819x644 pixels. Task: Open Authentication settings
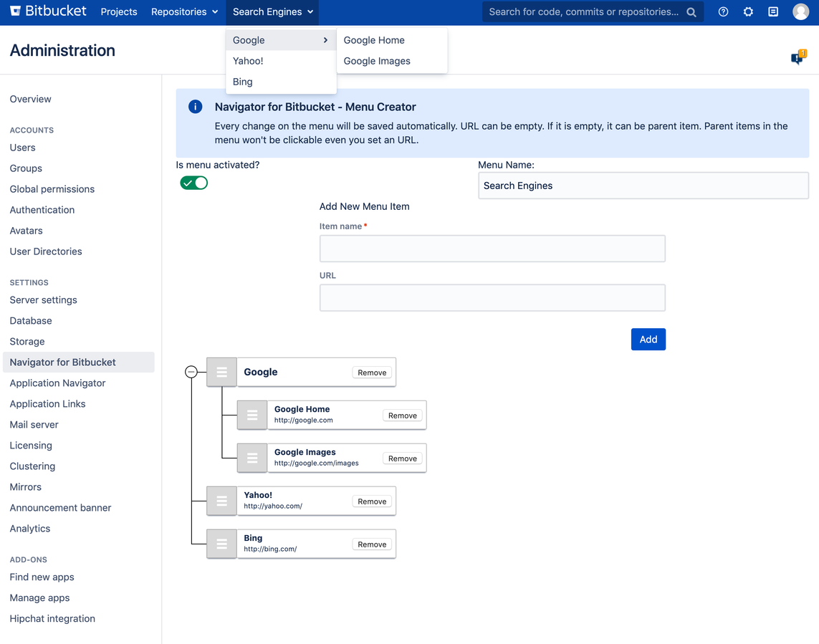point(42,210)
